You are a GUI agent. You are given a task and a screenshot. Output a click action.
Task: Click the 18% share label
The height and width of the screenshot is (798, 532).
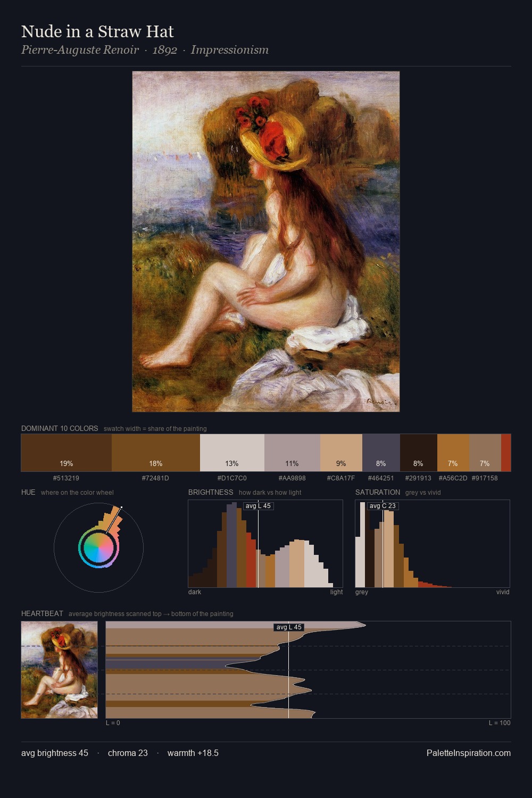pos(156,463)
